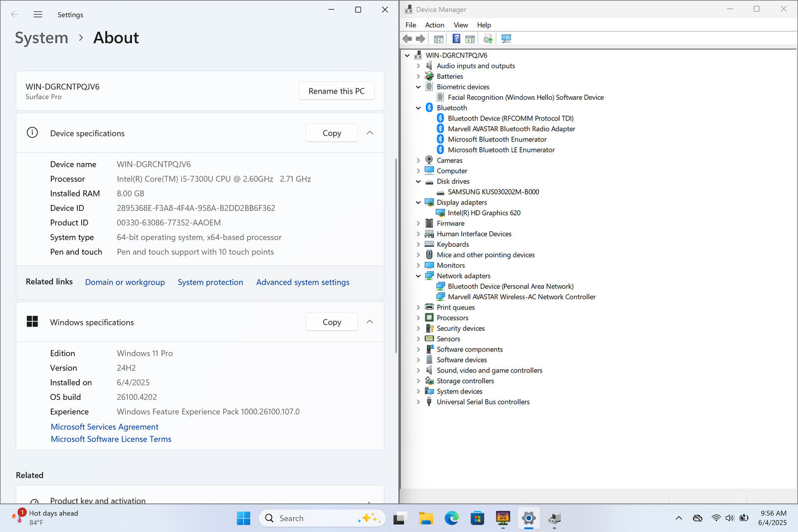Collapse the Bluetooth node
The image size is (798, 532).
point(418,108)
